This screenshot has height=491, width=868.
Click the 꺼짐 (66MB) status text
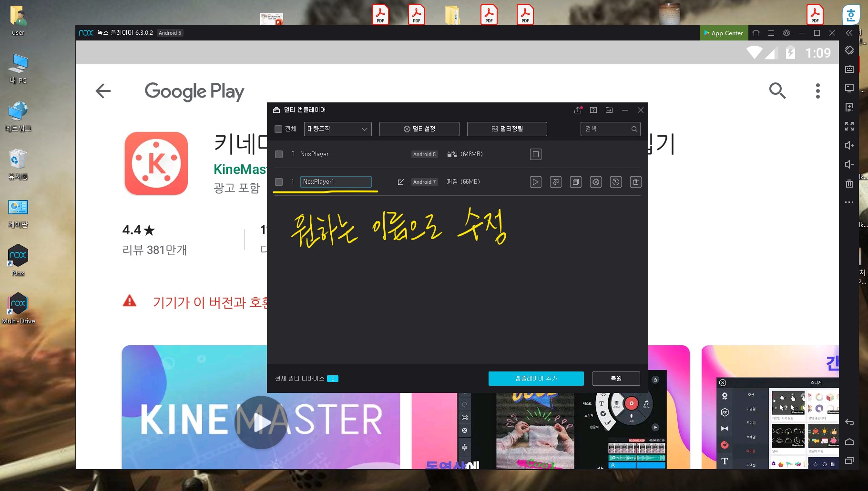click(463, 182)
